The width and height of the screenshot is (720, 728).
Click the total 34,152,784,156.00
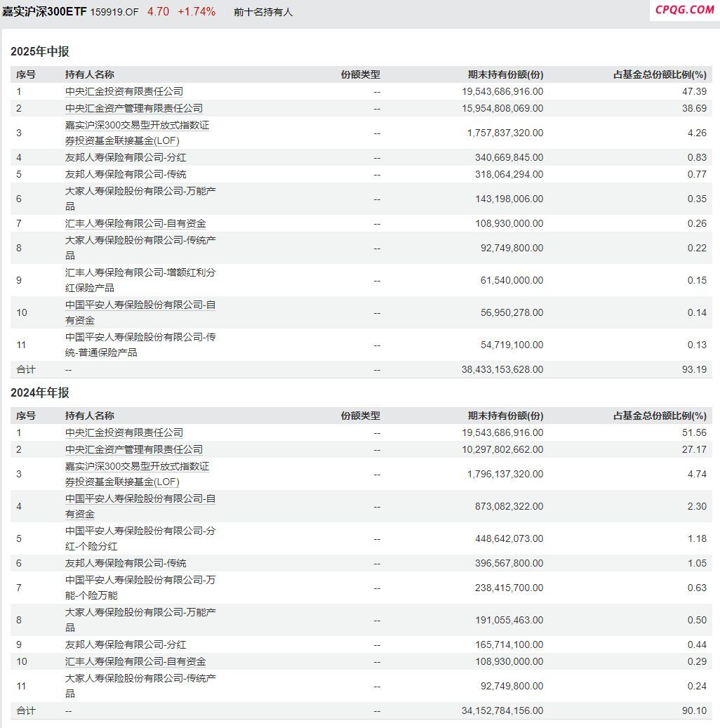(x=502, y=711)
